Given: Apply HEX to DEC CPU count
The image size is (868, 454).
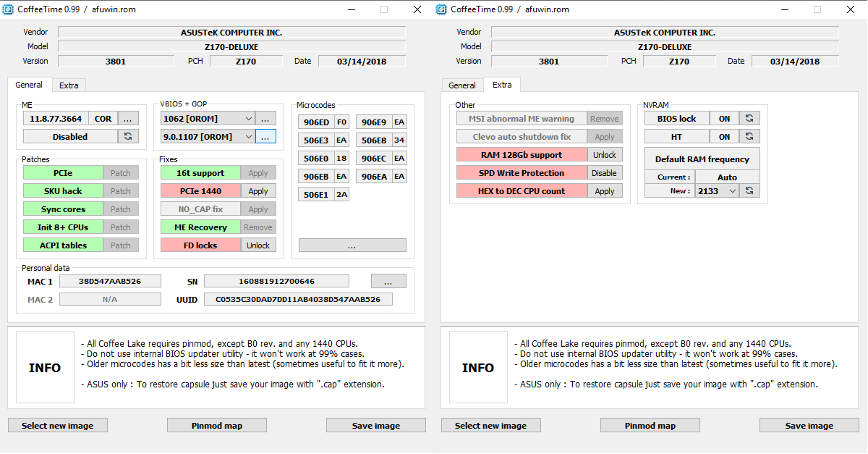Looking at the screenshot, I should point(605,190).
